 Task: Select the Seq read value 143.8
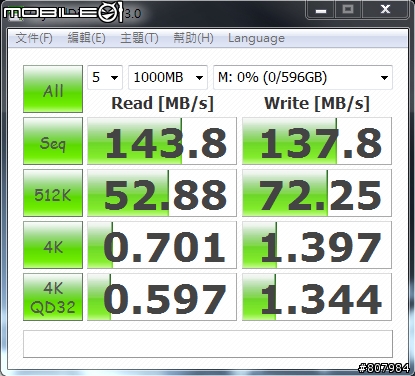point(162,141)
